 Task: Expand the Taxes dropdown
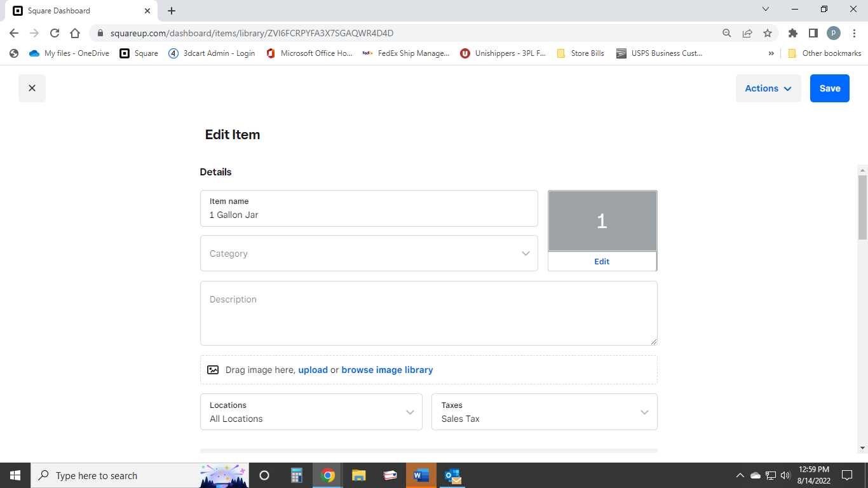point(545,412)
